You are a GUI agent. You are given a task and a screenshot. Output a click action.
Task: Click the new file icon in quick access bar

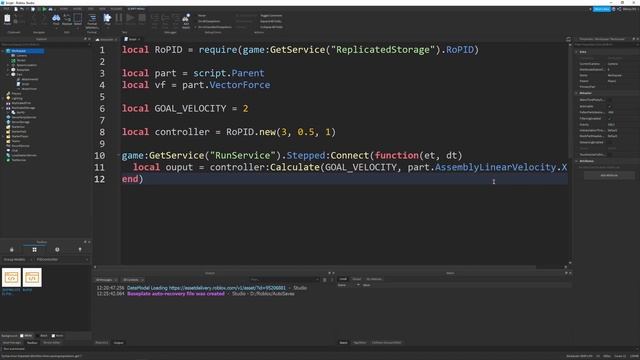click(x=16, y=9)
